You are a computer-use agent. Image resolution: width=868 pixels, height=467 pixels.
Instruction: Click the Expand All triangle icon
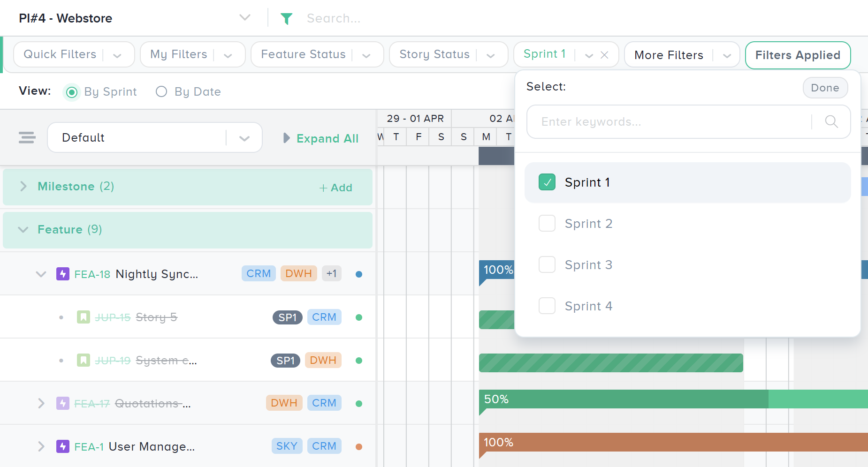(x=286, y=138)
